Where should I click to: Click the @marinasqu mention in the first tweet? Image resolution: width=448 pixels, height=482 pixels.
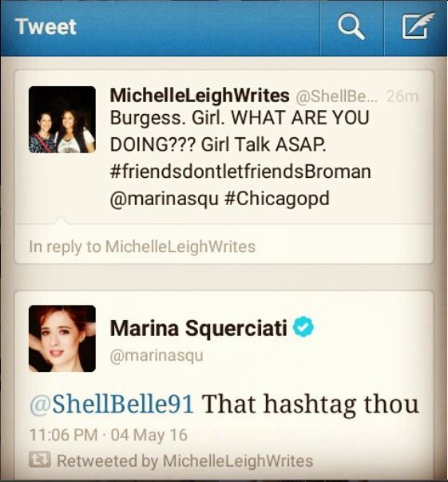tap(164, 200)
